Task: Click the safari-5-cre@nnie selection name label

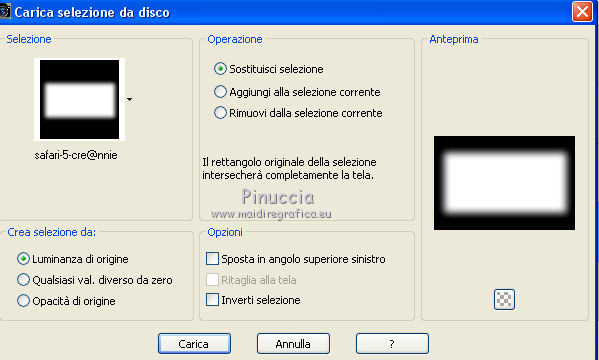Action: (76, 155)
